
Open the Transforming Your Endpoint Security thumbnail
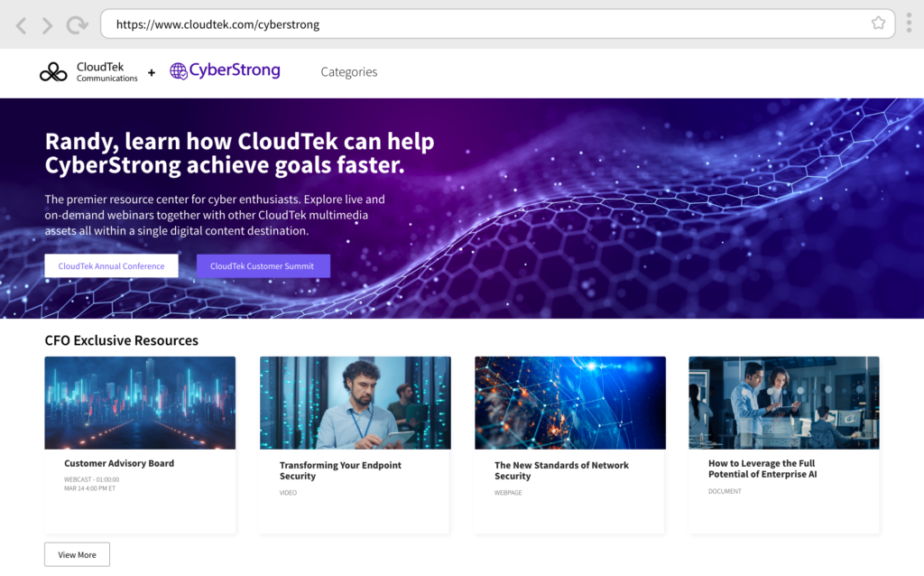(356, 403)
